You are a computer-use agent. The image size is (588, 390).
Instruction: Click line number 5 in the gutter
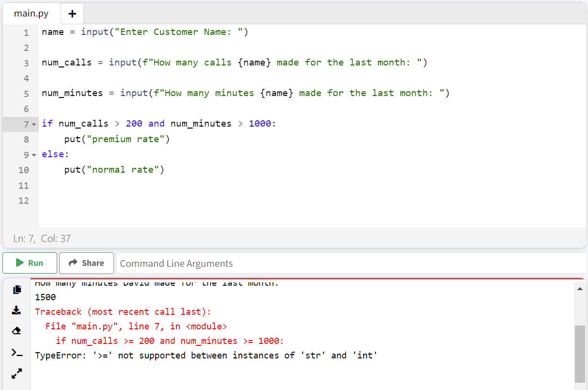(26, 93)
